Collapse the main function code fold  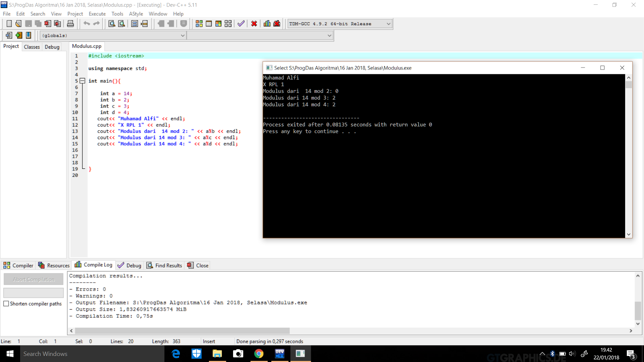point(83,81)
